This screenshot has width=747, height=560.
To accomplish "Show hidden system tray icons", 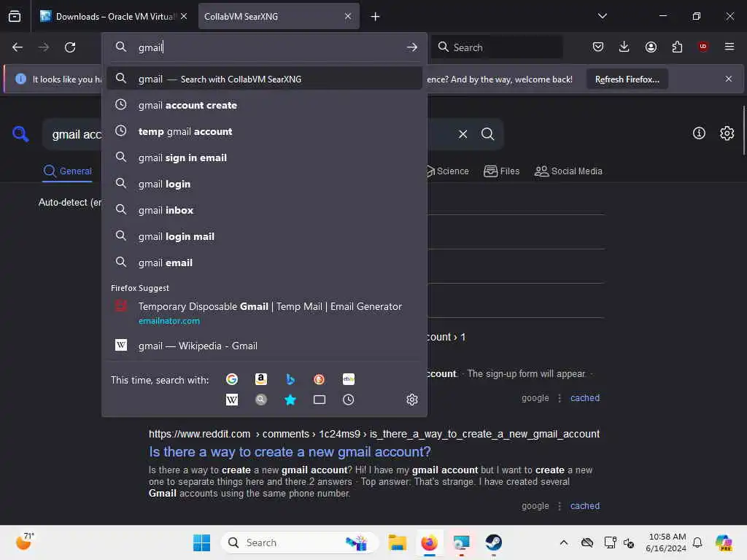I will click(x=563, y=542).
